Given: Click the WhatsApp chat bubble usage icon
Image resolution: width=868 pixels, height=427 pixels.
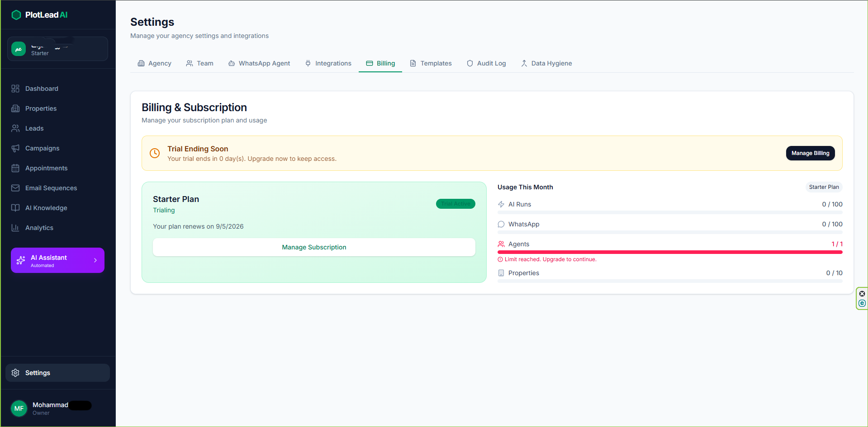Looking at the screenshot, I should [x=501, y=224].
